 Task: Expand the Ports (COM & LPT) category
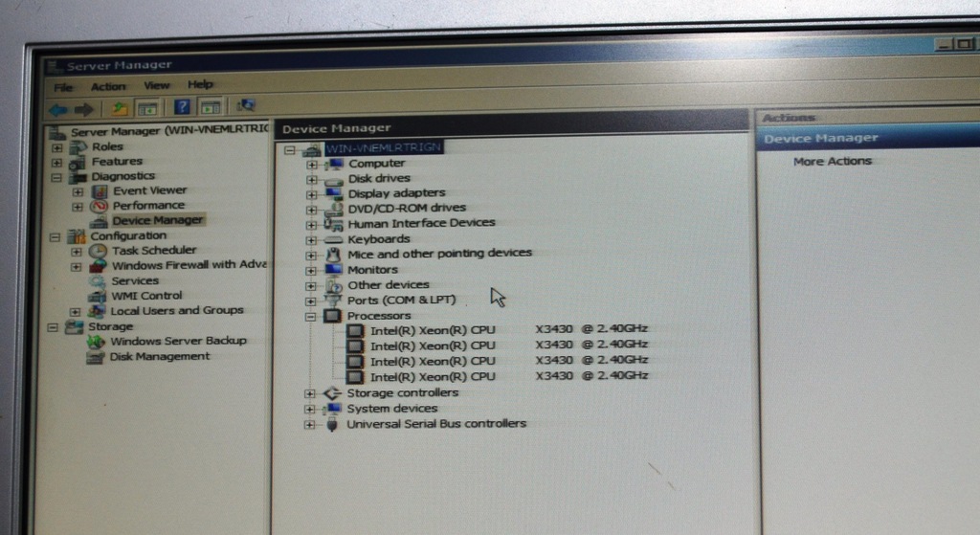311,301
